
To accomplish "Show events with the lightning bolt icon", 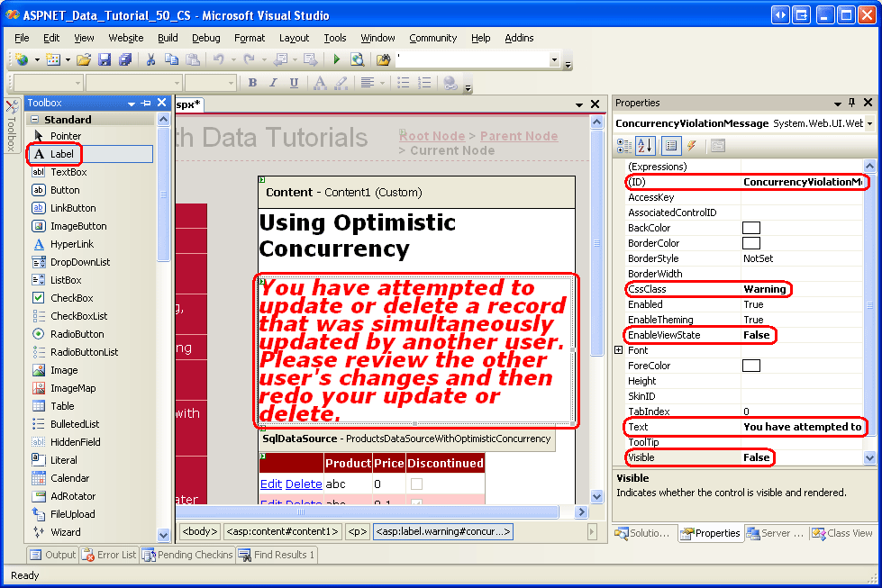I will (692, 145).
